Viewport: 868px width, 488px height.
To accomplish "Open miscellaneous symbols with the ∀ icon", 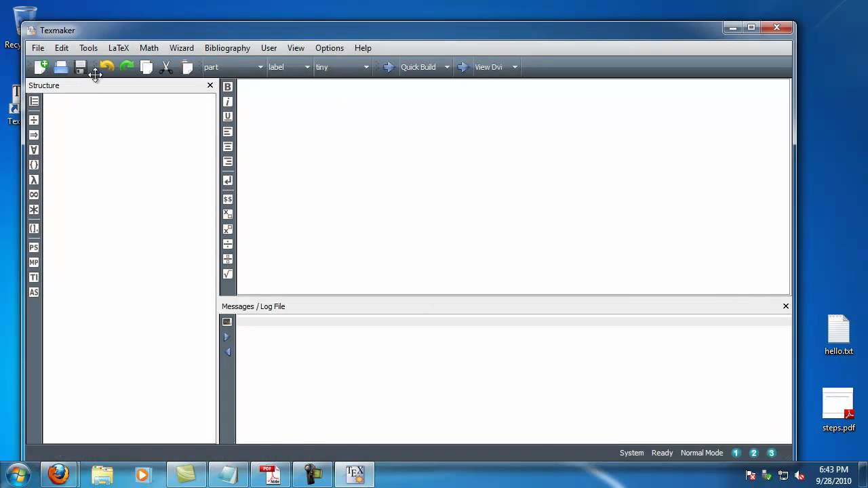I will (x=34, y=150).
